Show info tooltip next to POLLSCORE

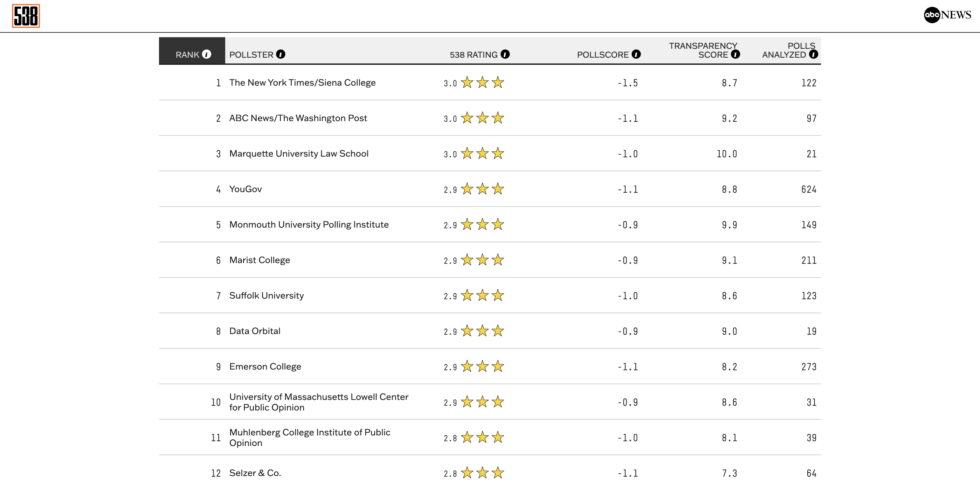(636, 54)
